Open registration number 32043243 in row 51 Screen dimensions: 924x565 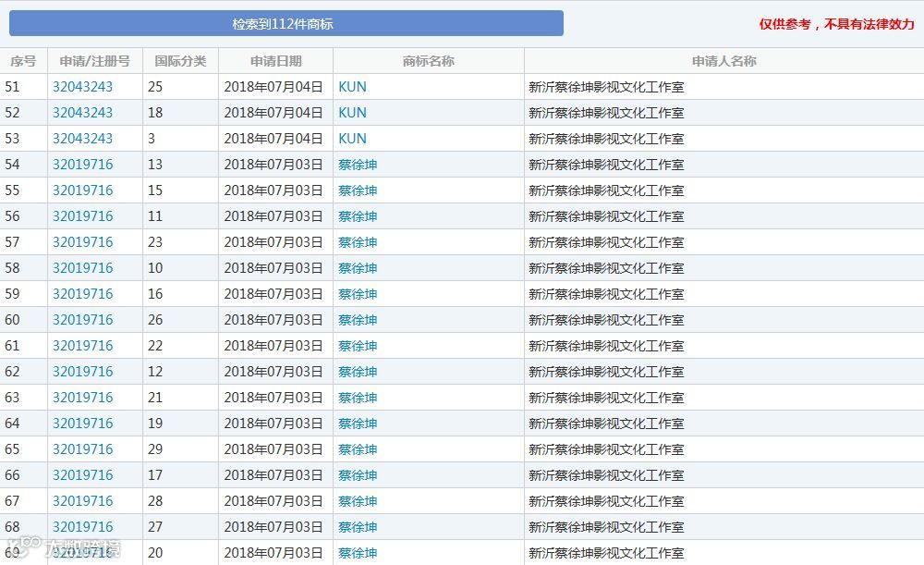(82, 87)
